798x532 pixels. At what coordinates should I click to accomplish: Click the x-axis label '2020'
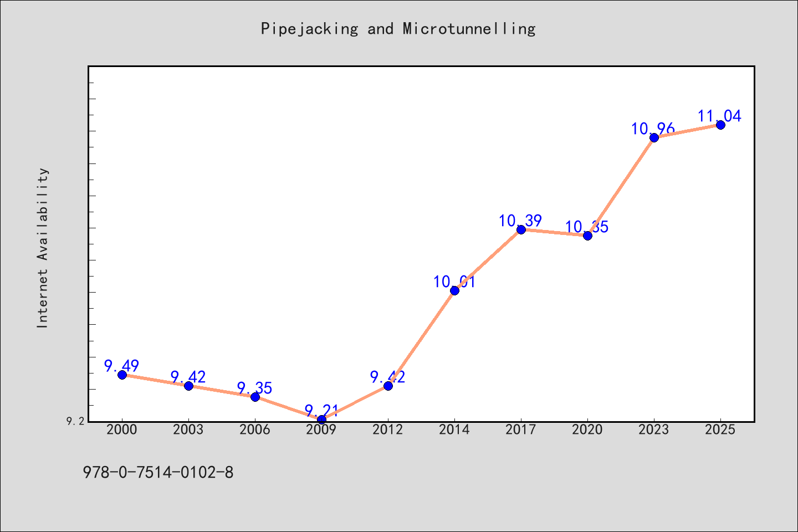click(587, 430)
